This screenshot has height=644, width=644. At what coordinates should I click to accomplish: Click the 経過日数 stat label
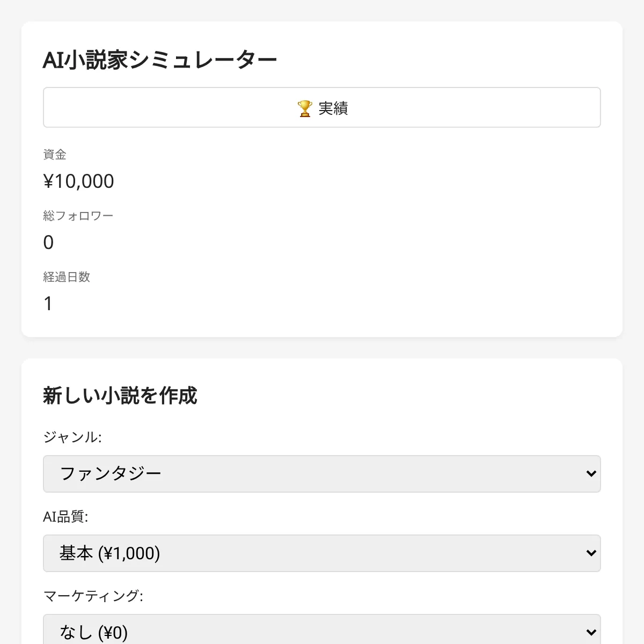(67, 277)
